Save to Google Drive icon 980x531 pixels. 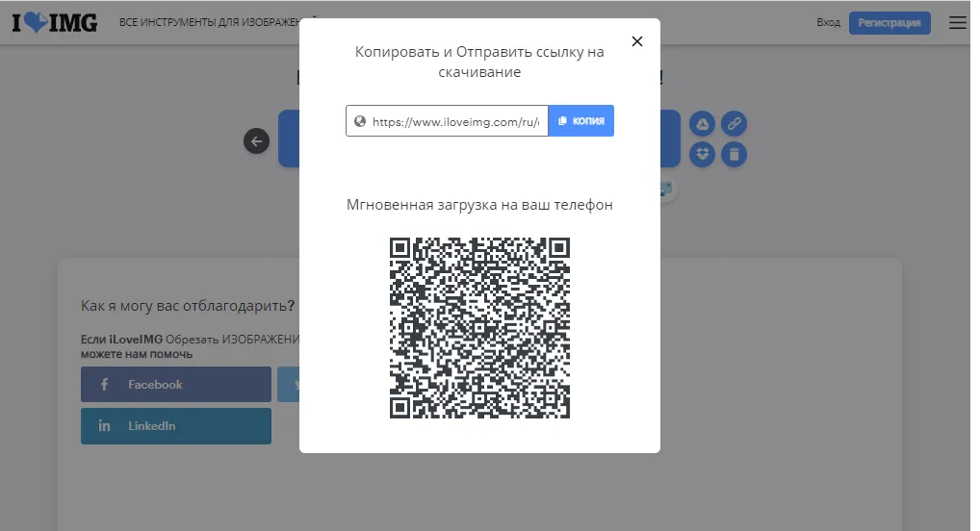[703, 124]
